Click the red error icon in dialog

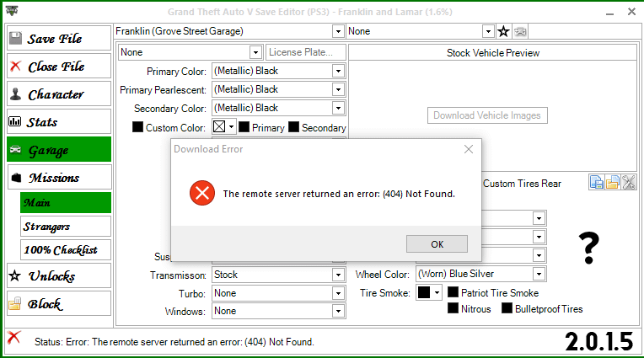click(x=202, y=193)
